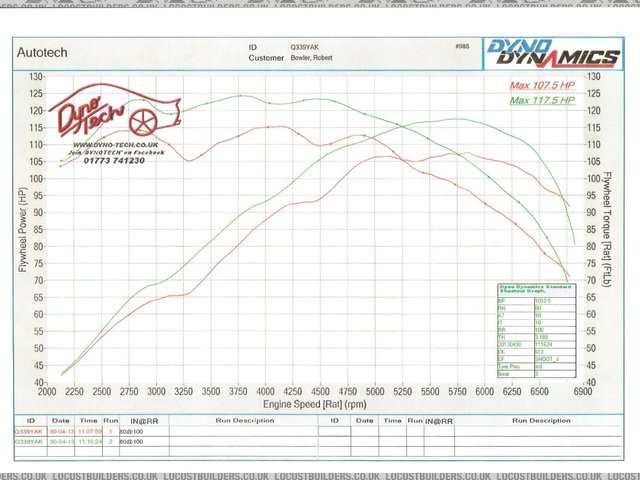Click the Dyno Dynamics logo
Image resolution: width=640 pixels, height=480 pixels.
552,54
